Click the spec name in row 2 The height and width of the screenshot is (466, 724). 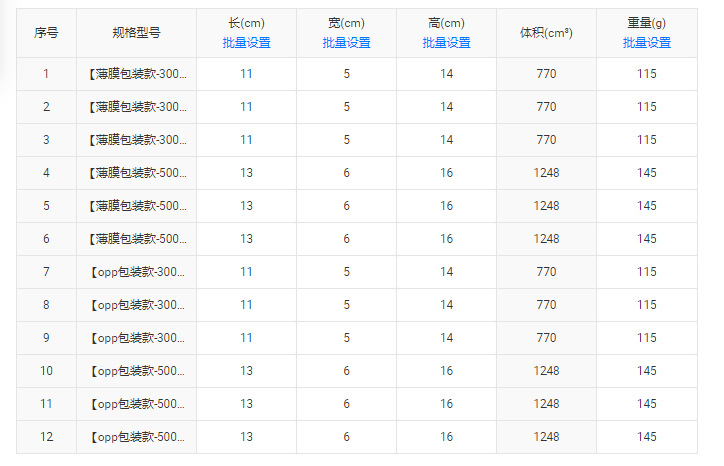(137, 107)
